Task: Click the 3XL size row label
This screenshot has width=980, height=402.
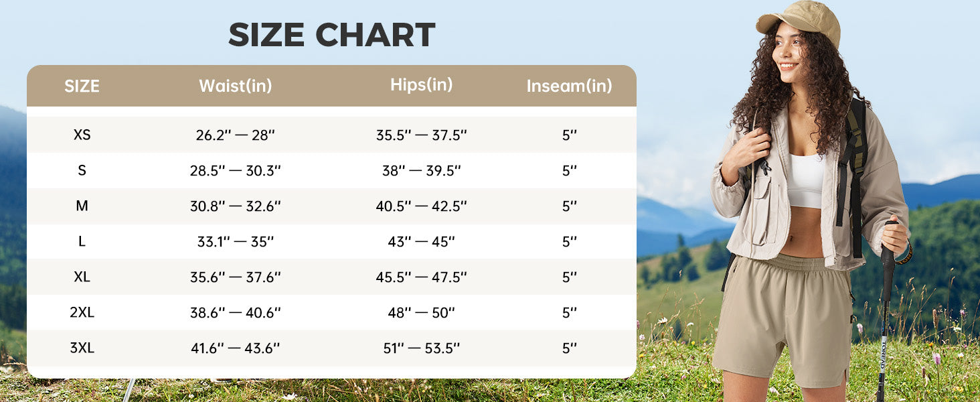Action: pos(82,348)
